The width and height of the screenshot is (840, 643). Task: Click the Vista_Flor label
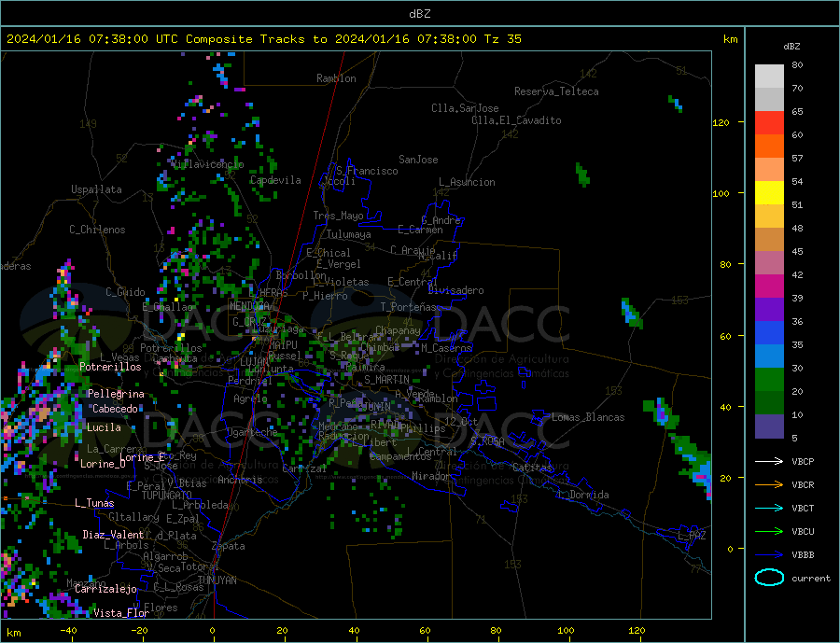point(121,612)
